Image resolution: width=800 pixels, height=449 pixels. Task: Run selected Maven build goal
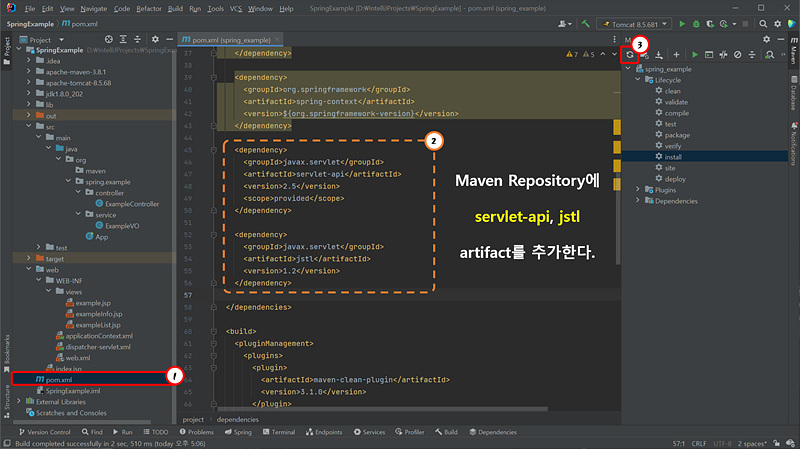(x=694, y=55)
